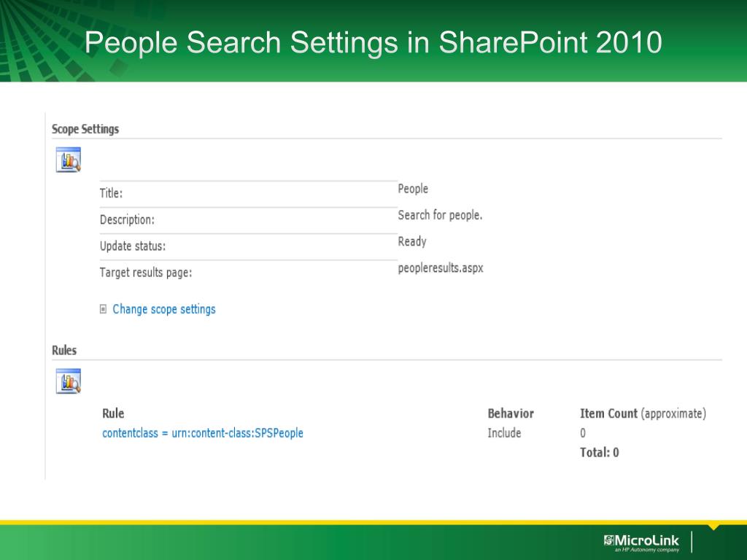Viewport: 747px width, 560px height.
Task: Click the Item Count (approximate) column header
Action: pyautogui.click(x=643, y=413)
